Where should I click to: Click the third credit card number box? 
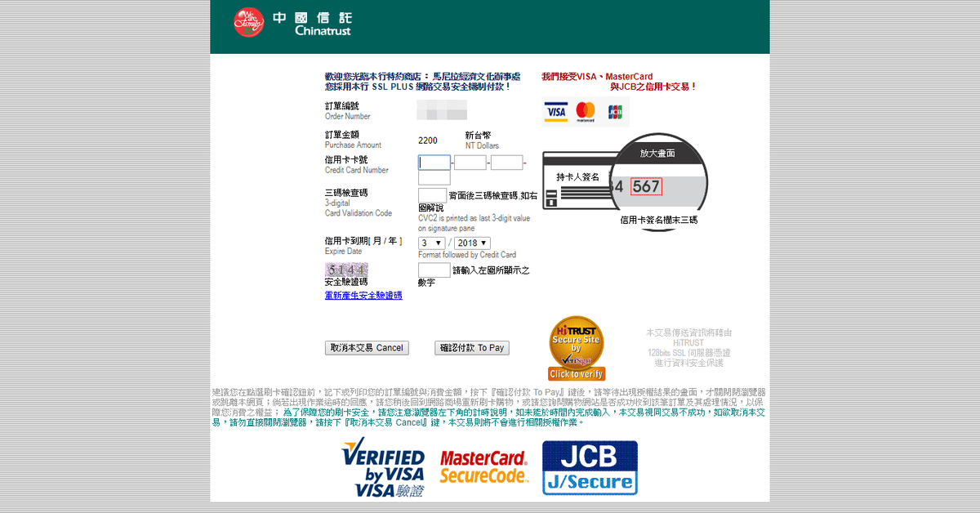point(506,163)
